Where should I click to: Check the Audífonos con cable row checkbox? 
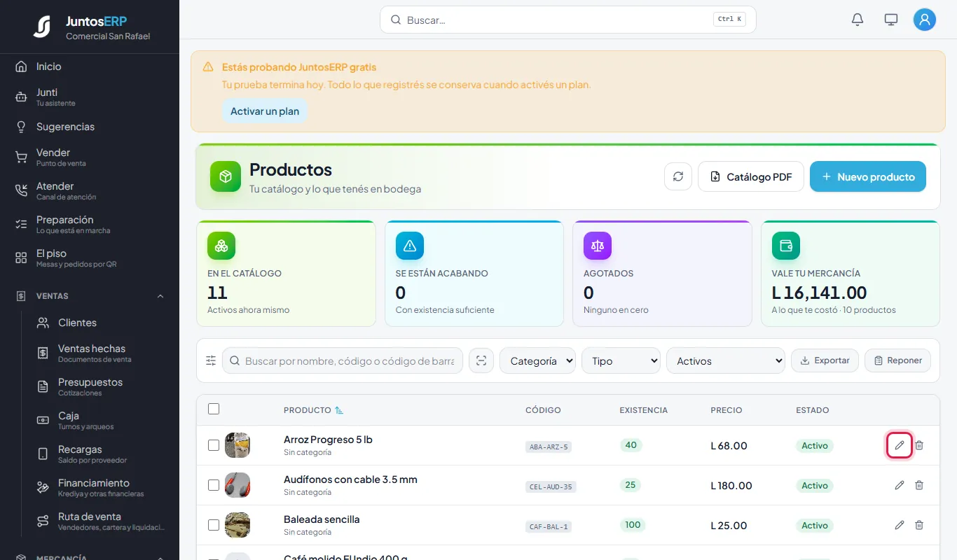[214, 485]
